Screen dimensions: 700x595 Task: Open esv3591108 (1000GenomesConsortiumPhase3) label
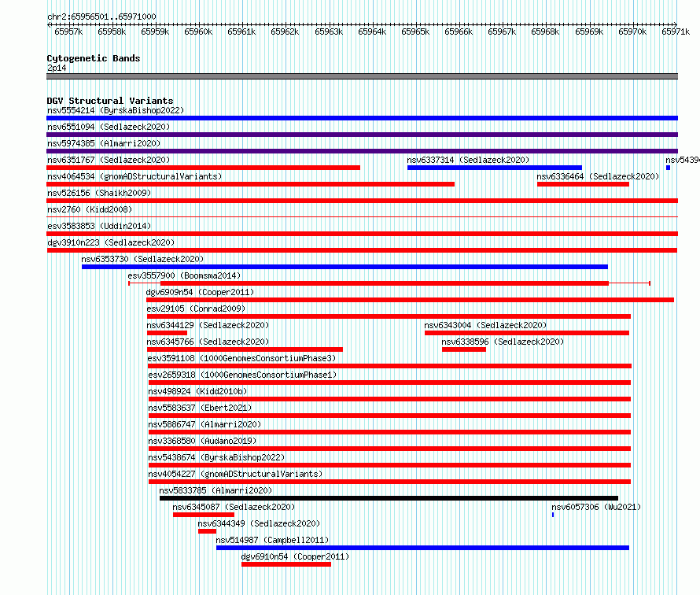tap(241, 358)
